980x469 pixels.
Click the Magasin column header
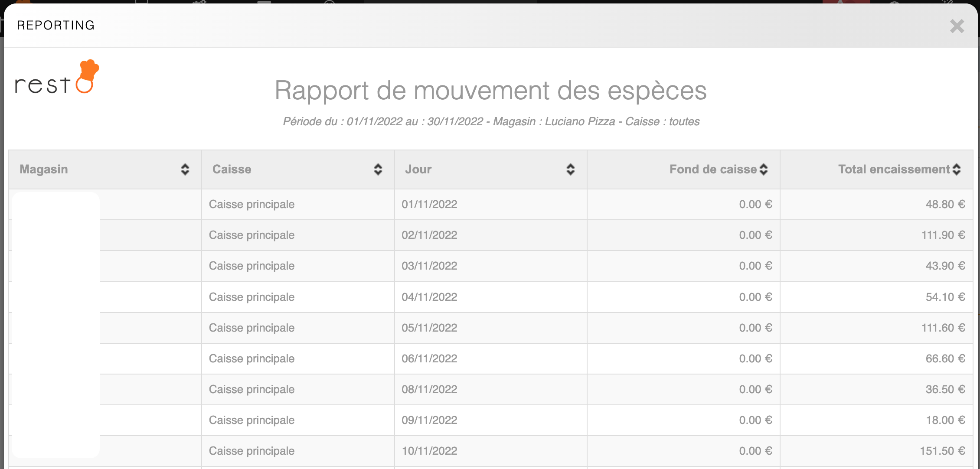tap(44, 169)
